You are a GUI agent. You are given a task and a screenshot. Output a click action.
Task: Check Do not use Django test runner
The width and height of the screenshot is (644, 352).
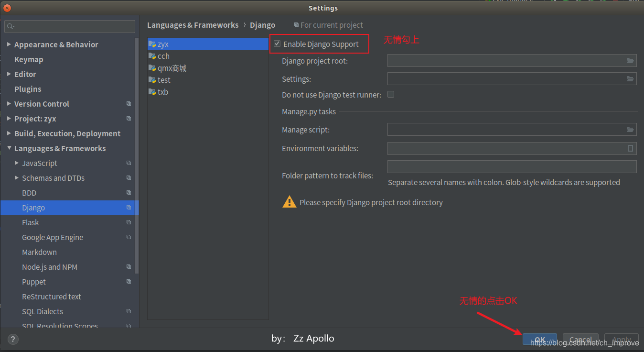(391, 94)
